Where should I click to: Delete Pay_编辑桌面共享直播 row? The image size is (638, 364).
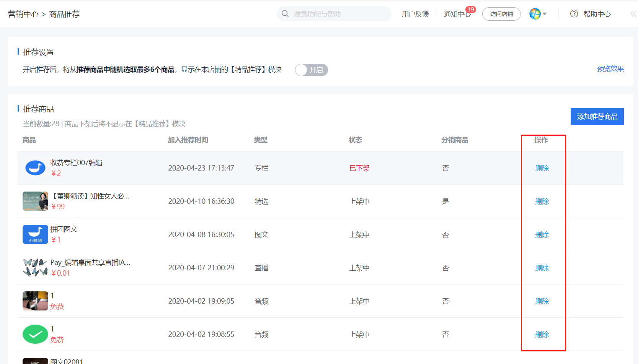click(542, 268)
